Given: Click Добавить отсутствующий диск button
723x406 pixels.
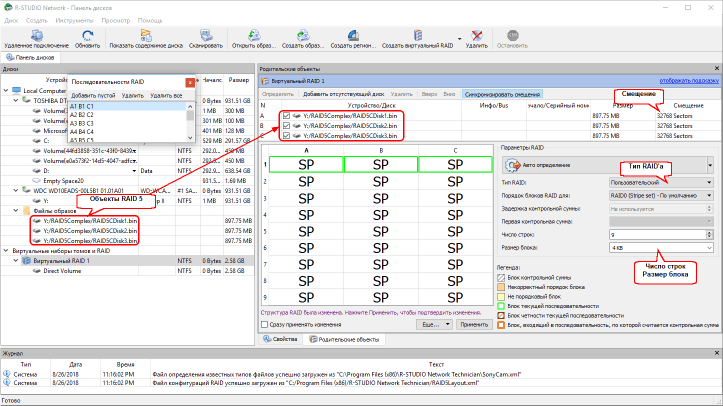Looking at the screenshot, I should click(x=343, y=94).
